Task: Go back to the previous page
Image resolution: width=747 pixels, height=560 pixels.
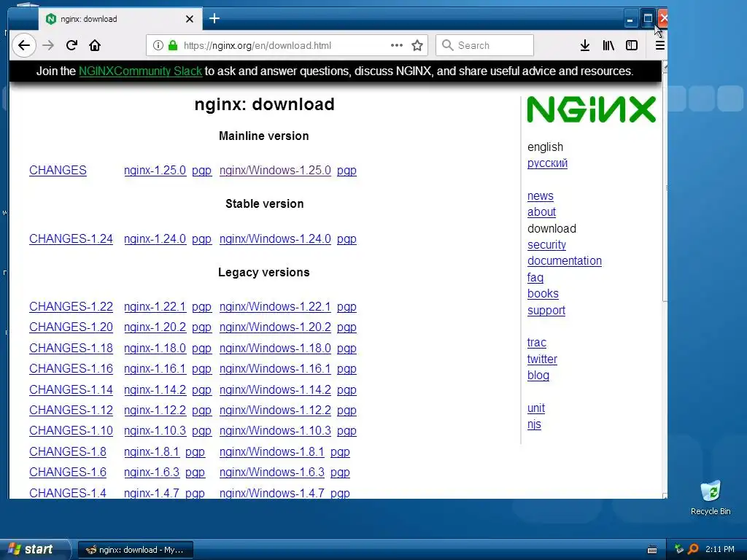Action: click(24, 45)
